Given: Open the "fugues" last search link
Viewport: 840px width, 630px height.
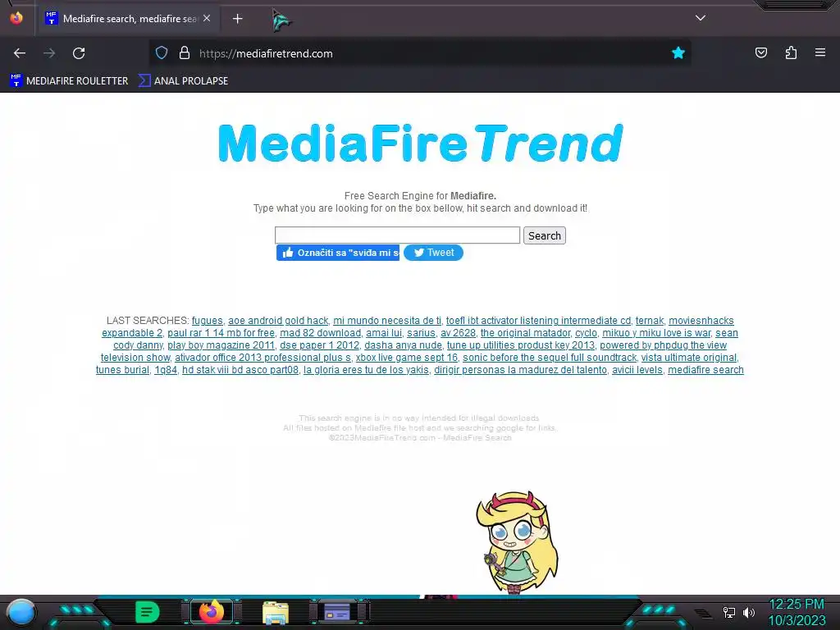Looking at the screenshot, I should [208, 321].
